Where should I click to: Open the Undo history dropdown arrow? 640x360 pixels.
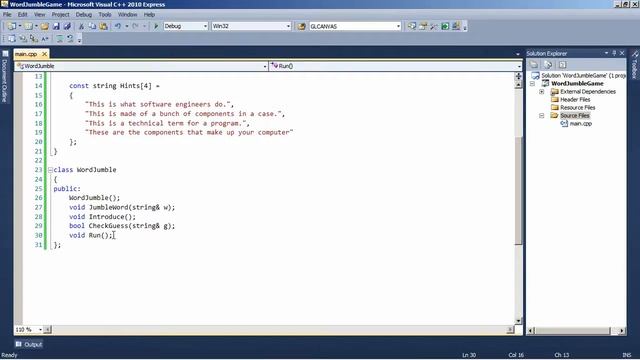127,26
